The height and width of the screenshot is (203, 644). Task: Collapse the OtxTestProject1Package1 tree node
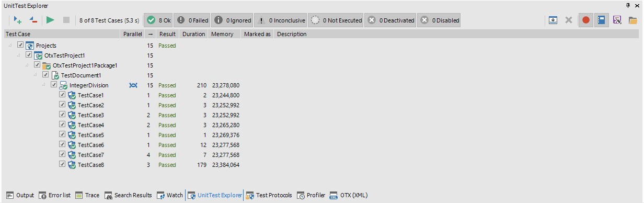point(27,65)
